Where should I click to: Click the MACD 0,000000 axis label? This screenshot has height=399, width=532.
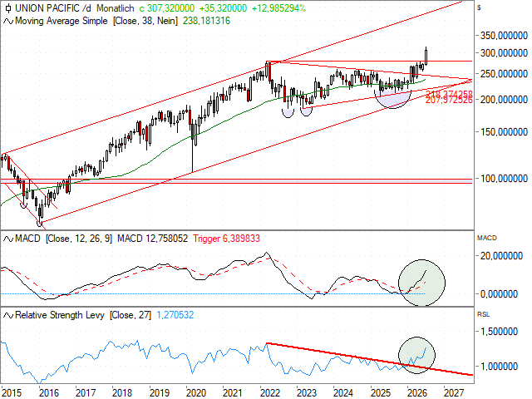tap(499, 294)
